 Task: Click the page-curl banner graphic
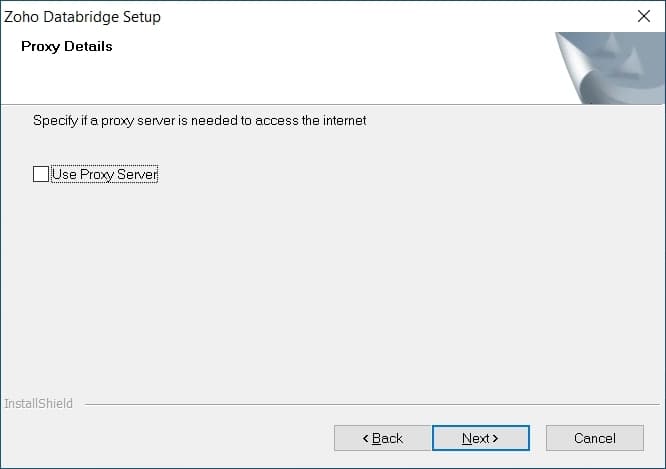tap(610, 68)
